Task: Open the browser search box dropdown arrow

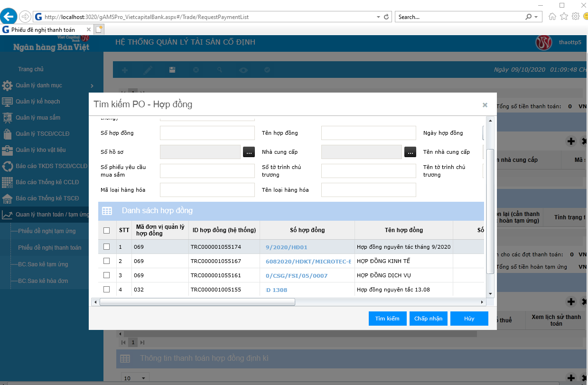Action: (536, 17)
